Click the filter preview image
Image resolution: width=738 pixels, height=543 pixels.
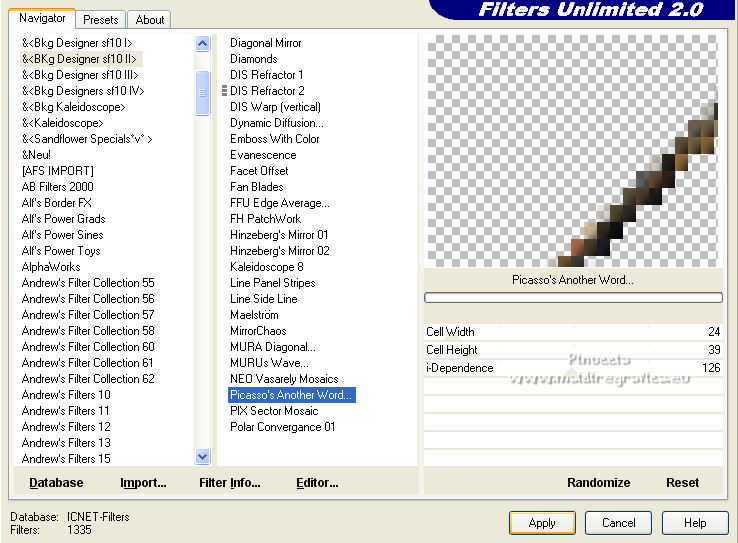(x=573, y=151)
